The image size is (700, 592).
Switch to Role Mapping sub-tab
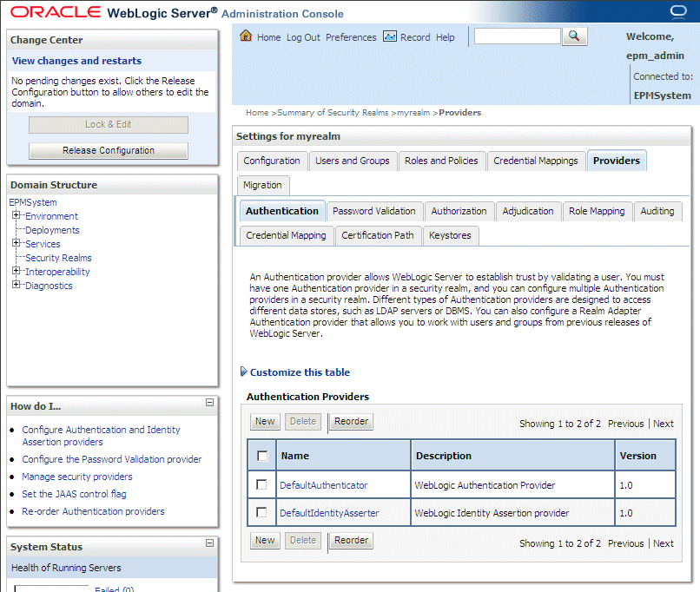[x=597, y=211]
